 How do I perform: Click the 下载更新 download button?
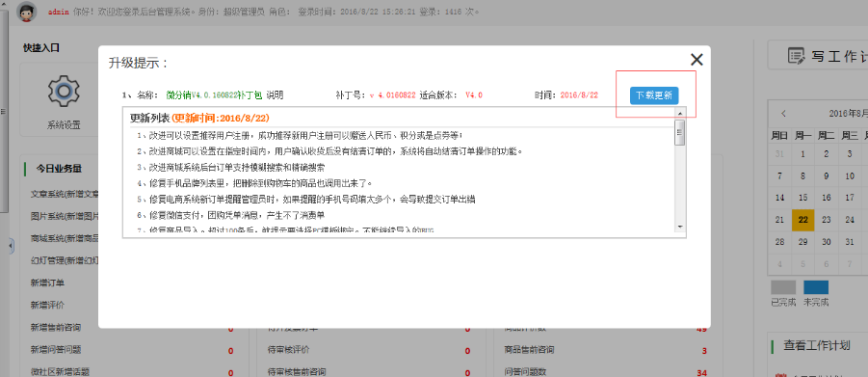click(x=654, y=95)
